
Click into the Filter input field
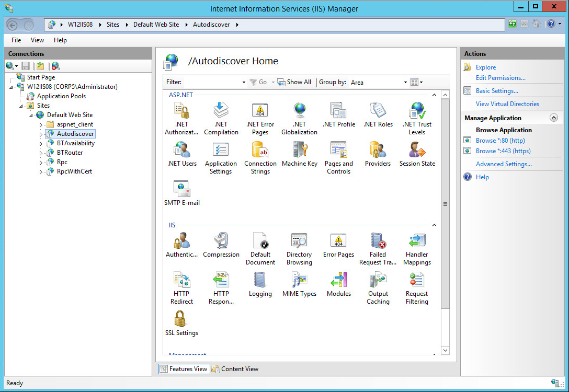click(x=212, y=82)
